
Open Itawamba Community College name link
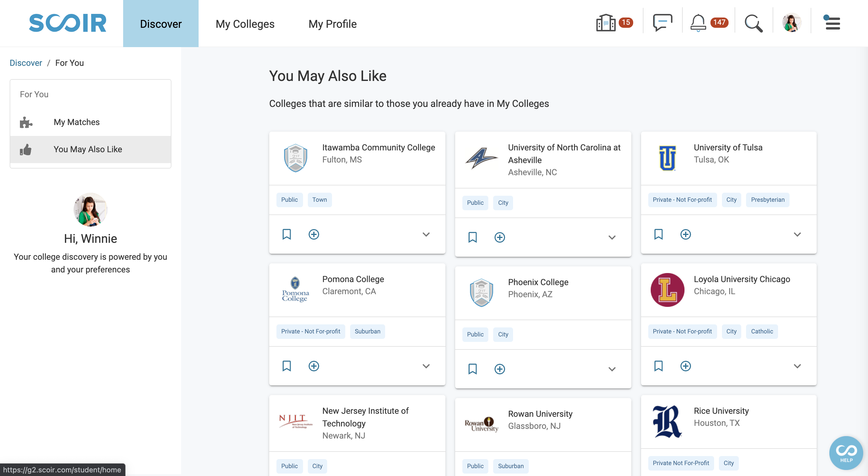[378, 147]
